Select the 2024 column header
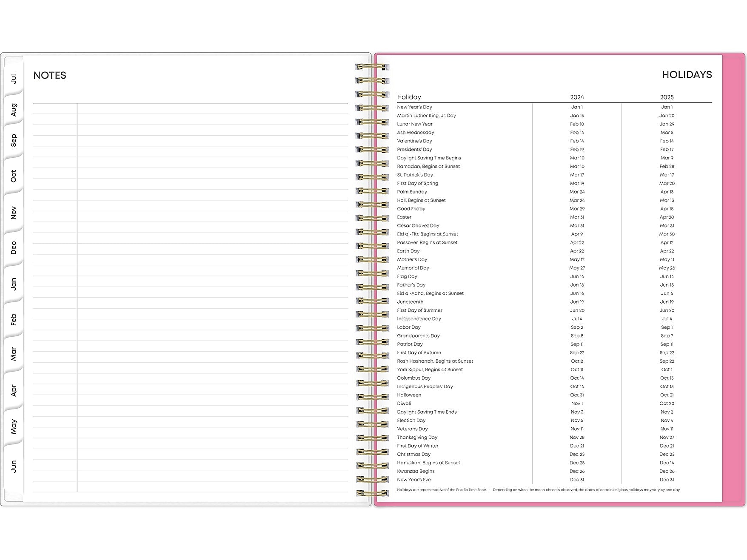Screen dimensions: 747x560 point(577,97)
